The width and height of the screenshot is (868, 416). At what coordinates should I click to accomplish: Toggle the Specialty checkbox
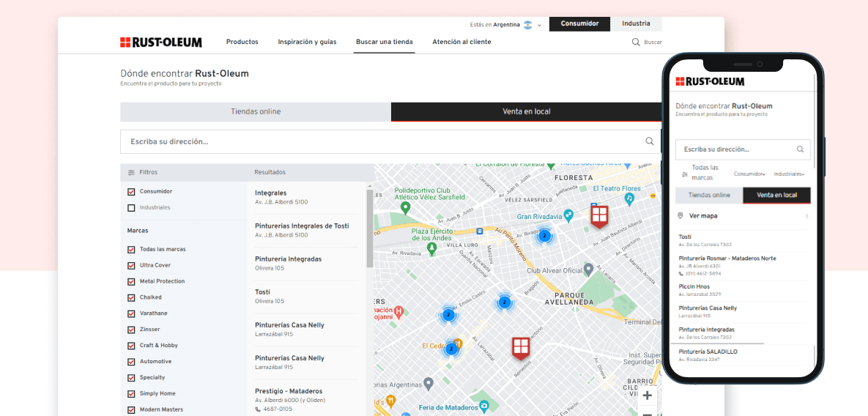[131, 378]
